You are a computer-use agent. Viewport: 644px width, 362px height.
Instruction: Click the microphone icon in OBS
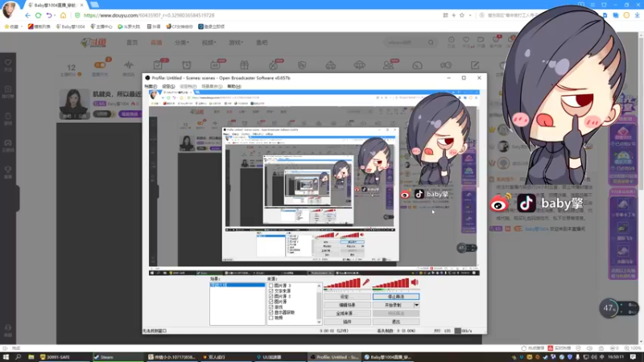(365, 282)
